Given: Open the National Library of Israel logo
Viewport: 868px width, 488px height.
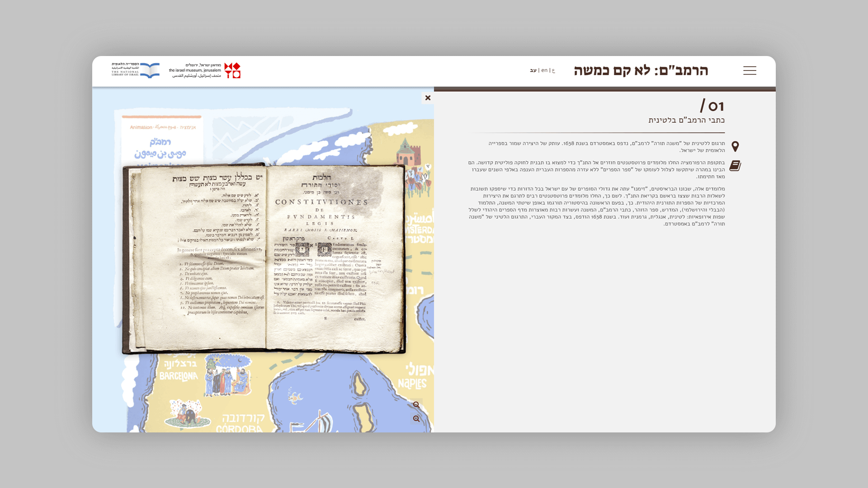Looking at the screenshot, I should (136, 70).
